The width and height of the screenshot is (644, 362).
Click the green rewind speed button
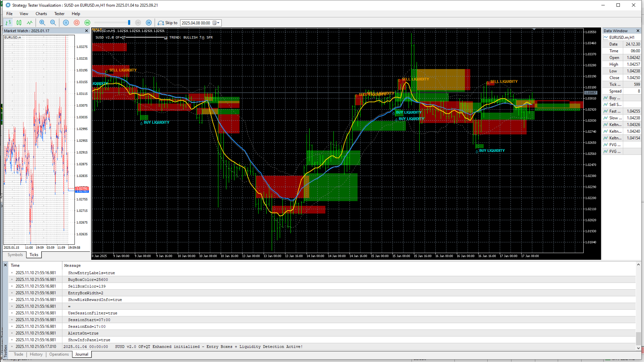click(x=88, y=23)
